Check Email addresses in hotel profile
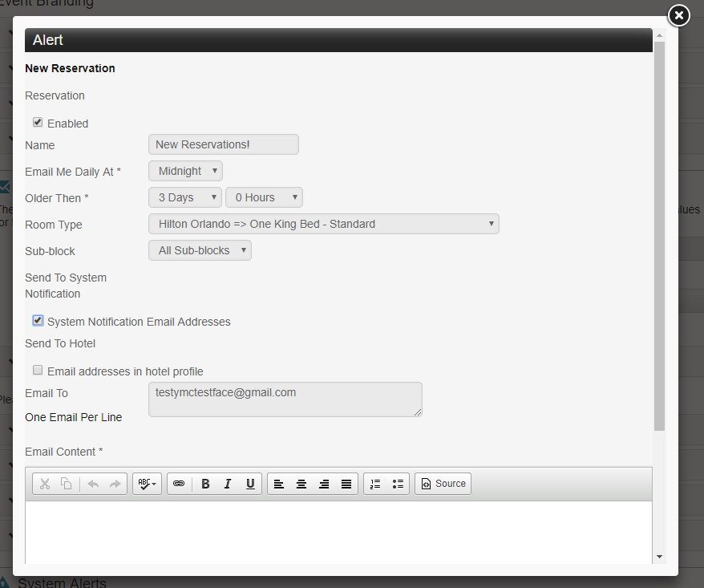Screen dimensions: 704x588 tap(38, 370)
